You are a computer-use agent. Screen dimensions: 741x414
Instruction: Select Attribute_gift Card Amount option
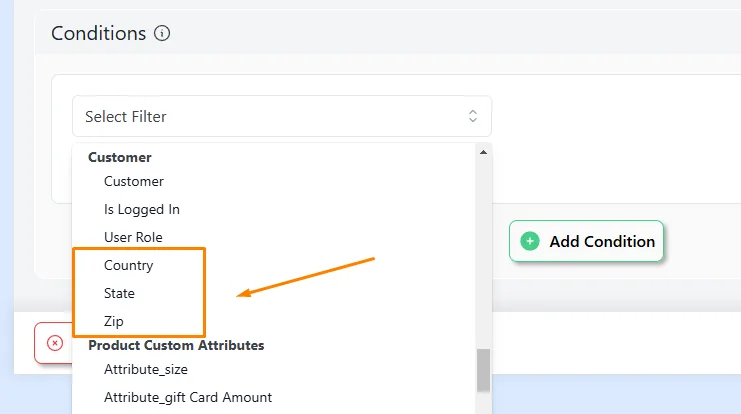pos(188,397)
